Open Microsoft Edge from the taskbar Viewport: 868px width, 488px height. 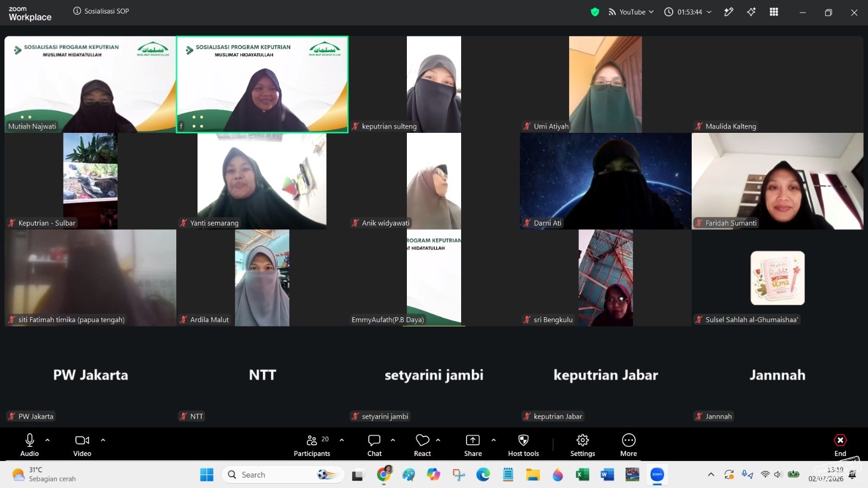[x=483, y=474]
